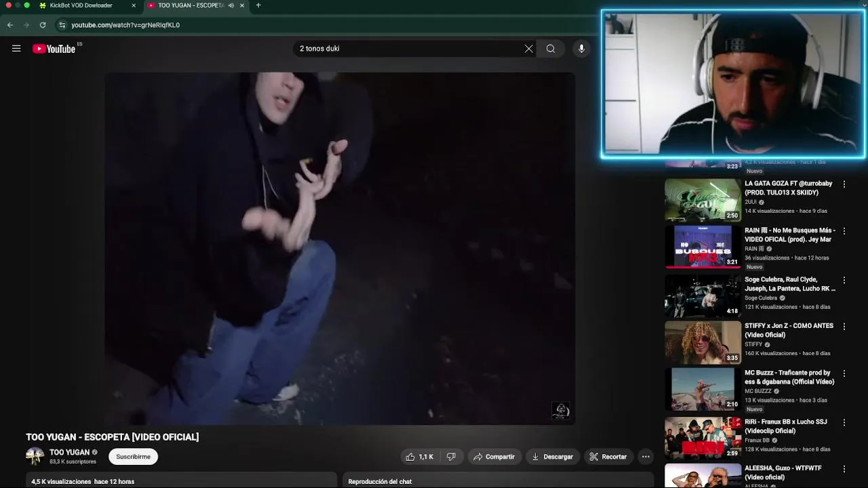Click the channel watermark in player corner
The height and width of the screenshot is (488, 868).
point(560,410)
